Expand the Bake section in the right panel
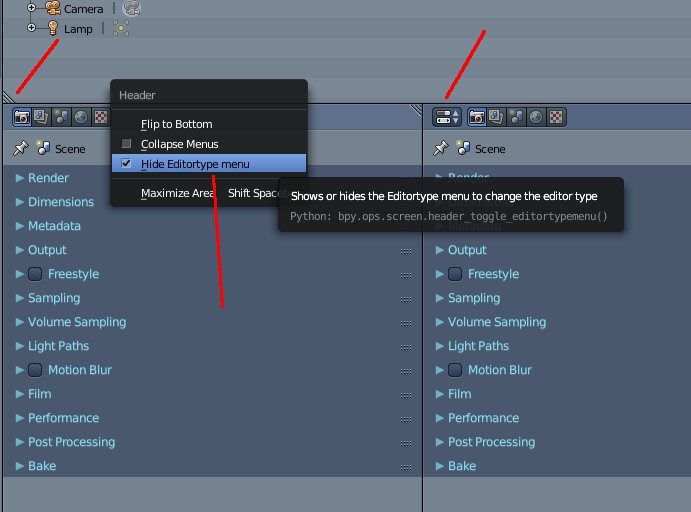 click(x=462, y=466)
